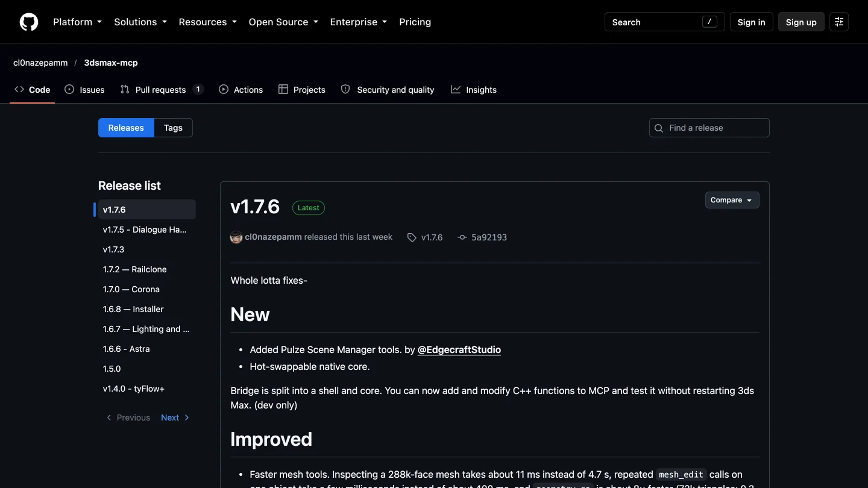Expand the Platform menu

[x=77, y=22]
